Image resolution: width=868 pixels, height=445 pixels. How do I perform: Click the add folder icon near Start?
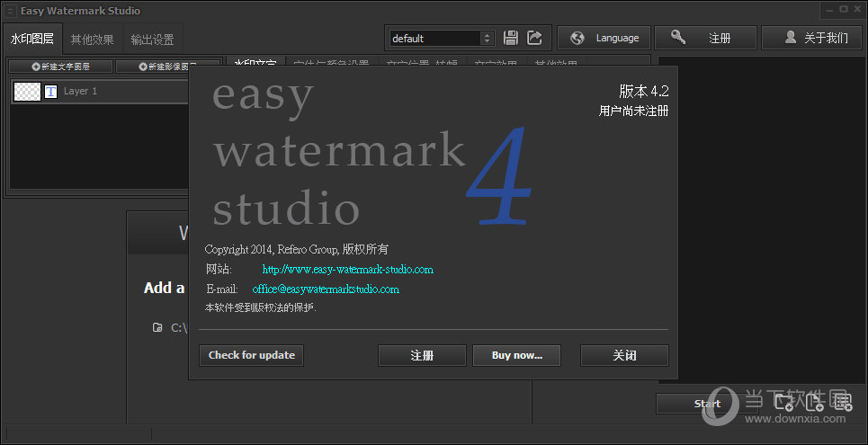point(785,401)
